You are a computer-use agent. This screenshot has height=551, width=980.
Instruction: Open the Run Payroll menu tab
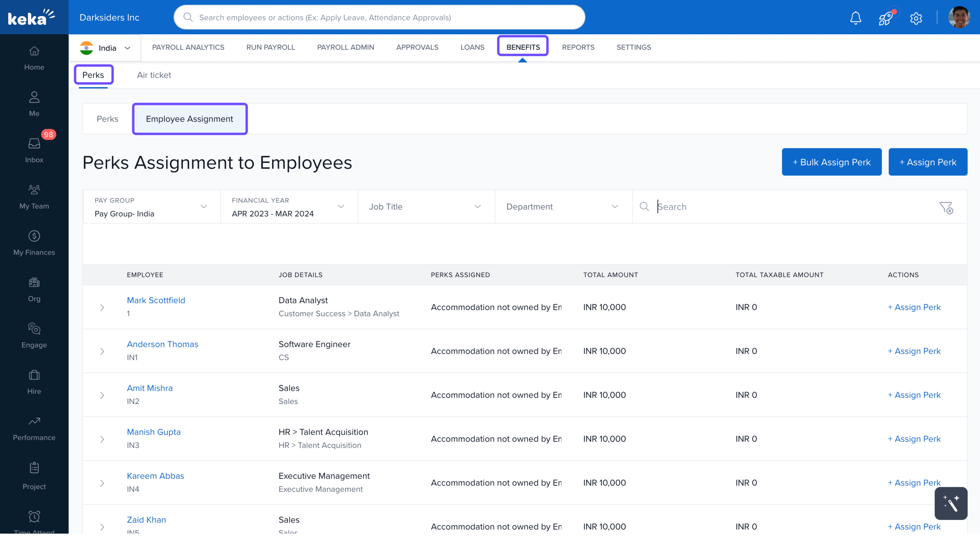270,47
